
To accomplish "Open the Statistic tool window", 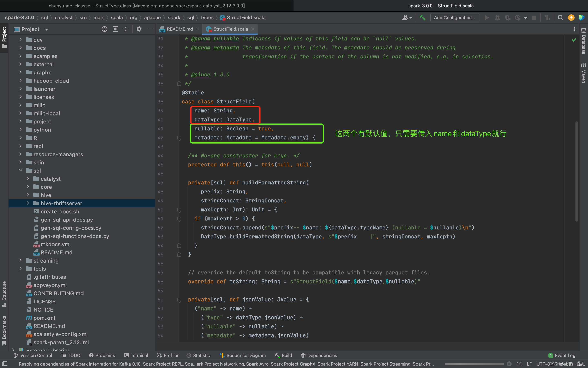I will click(198, 355).
